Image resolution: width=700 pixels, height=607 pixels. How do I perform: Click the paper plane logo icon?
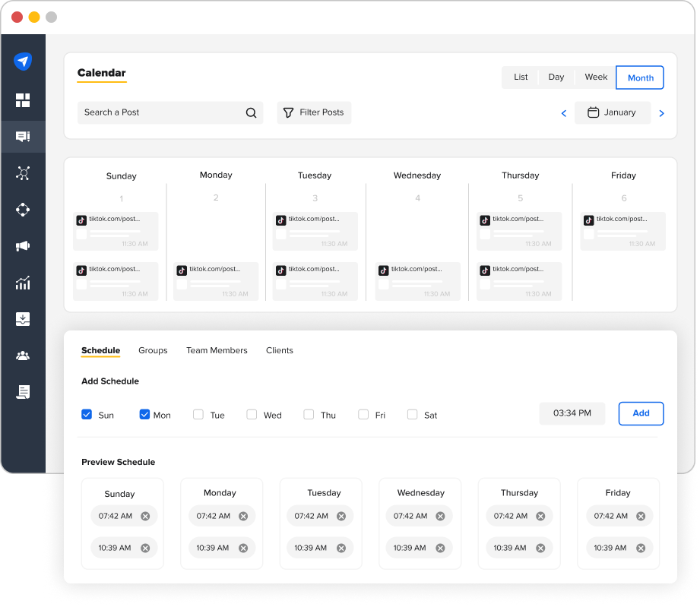pyautogui.click(x=23, y=62)
